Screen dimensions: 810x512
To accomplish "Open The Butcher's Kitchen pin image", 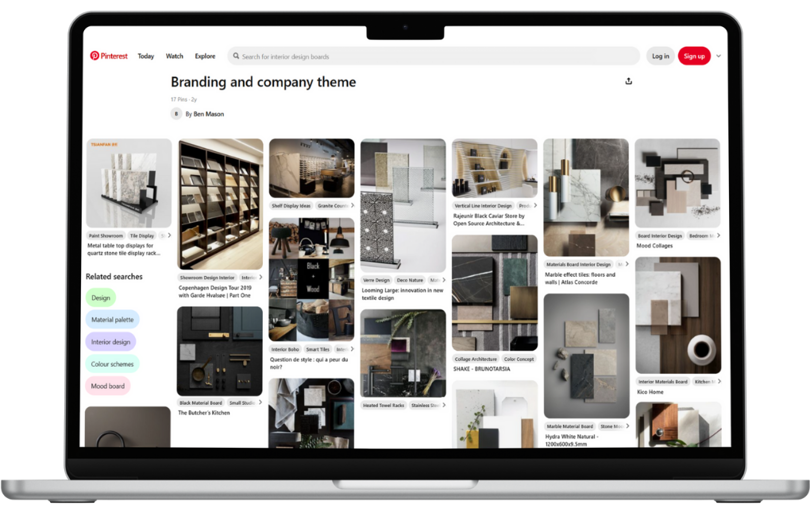I will 220,350.
